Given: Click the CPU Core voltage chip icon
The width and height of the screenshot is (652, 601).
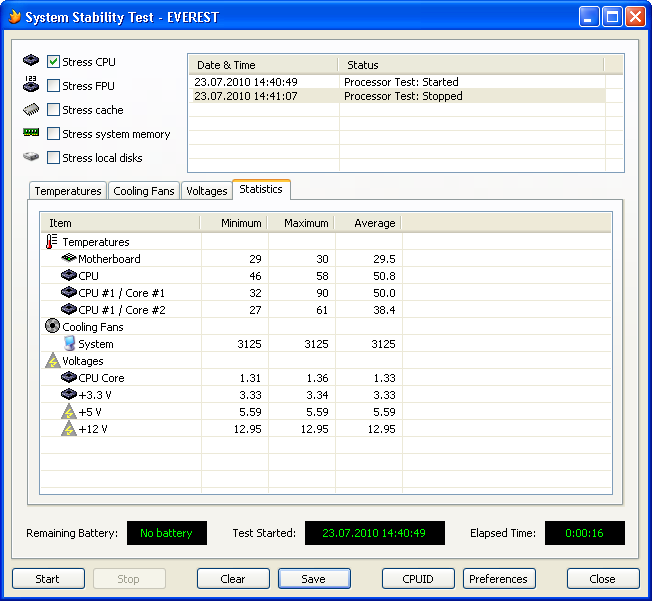Looking at the screenshot, I should (x=69, y=378).
